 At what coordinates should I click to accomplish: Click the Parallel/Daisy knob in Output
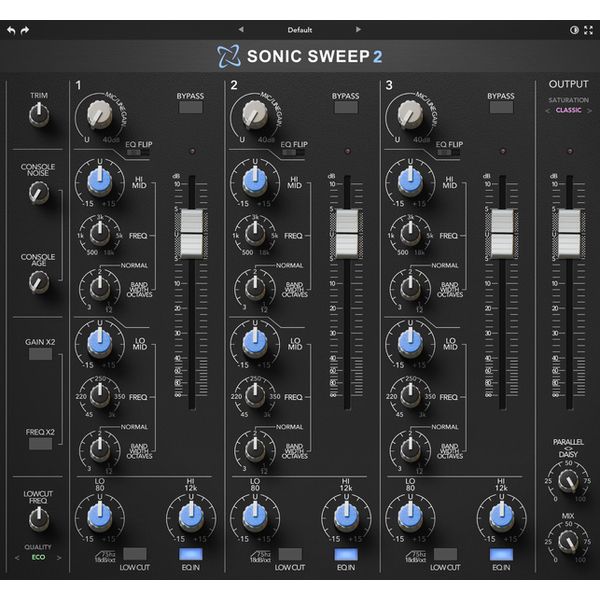point(568,481)
